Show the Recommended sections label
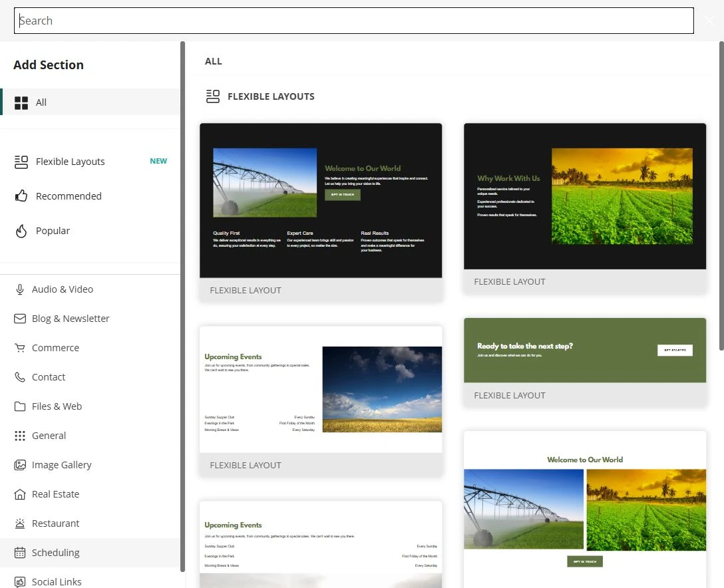 [69, 196]
